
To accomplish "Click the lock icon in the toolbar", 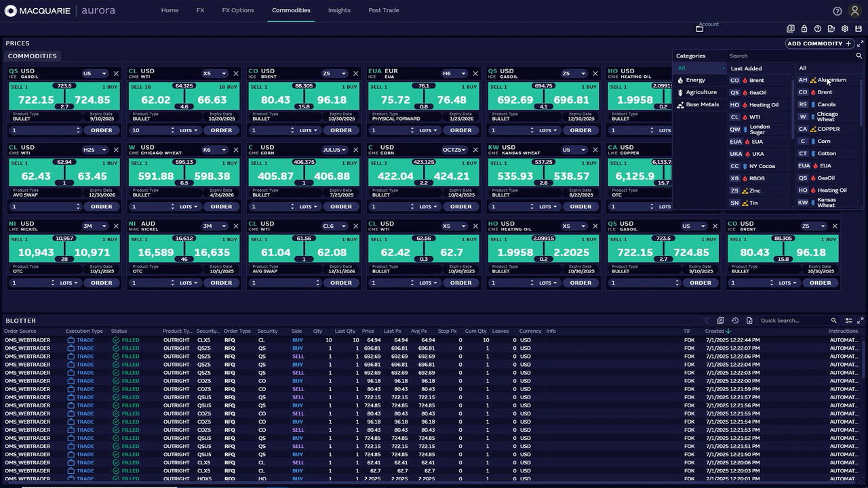I will (804, 29).
